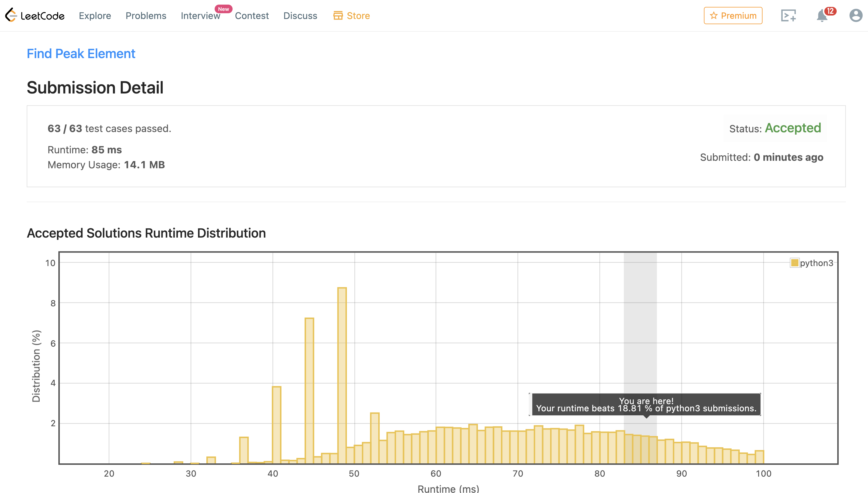Open the playground terminal icon

(788, 16)
